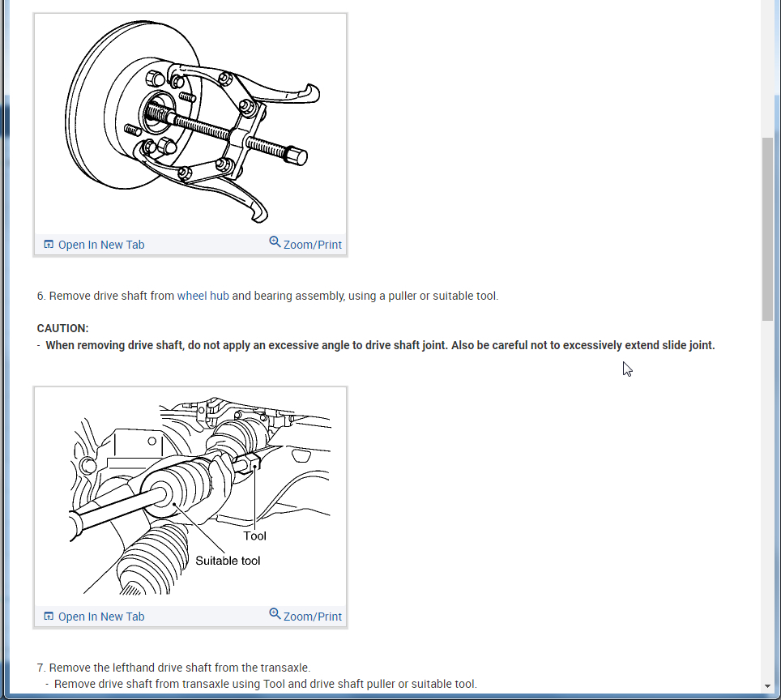
Task: Click the magnifier icon under the hub puller diagram
Action: 275,242
